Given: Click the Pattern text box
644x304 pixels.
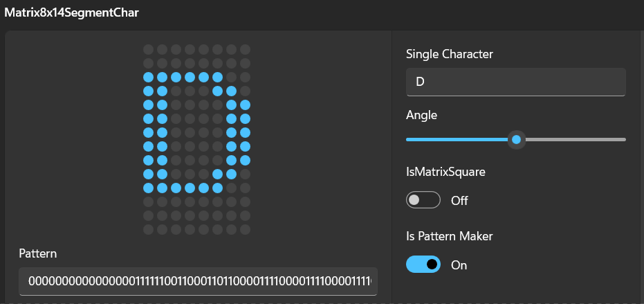Looking at the screenshot, I should click(198, 281).
